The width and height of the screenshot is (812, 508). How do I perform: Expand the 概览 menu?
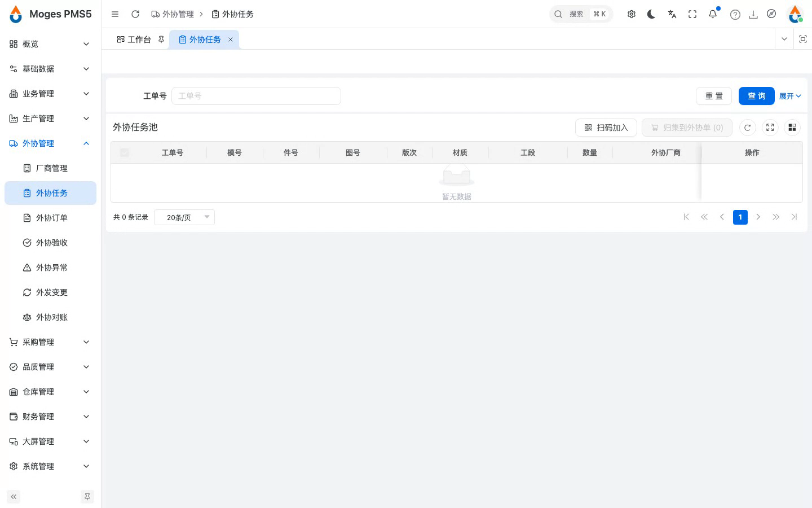click(x=50, y=44)
